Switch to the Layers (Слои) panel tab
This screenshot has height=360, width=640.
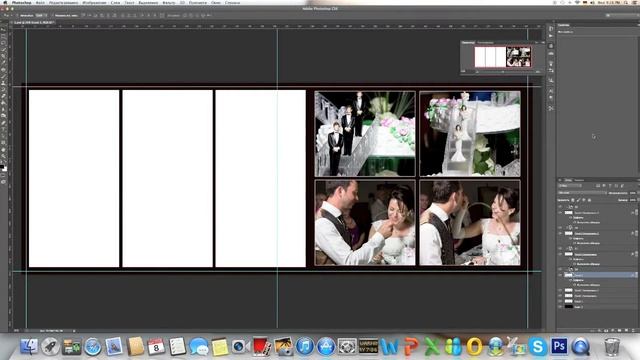[568, 180]
